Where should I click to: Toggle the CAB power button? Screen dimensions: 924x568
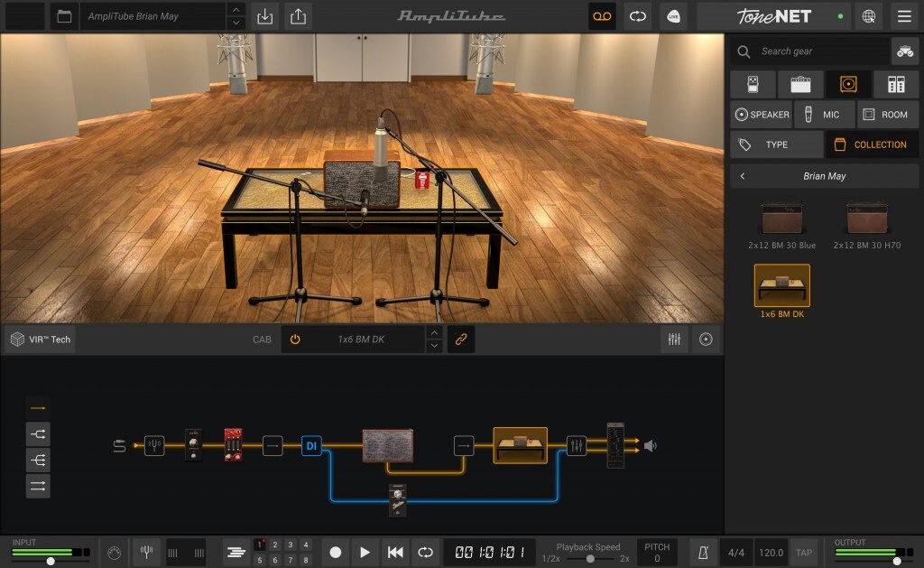click(295, 340)
